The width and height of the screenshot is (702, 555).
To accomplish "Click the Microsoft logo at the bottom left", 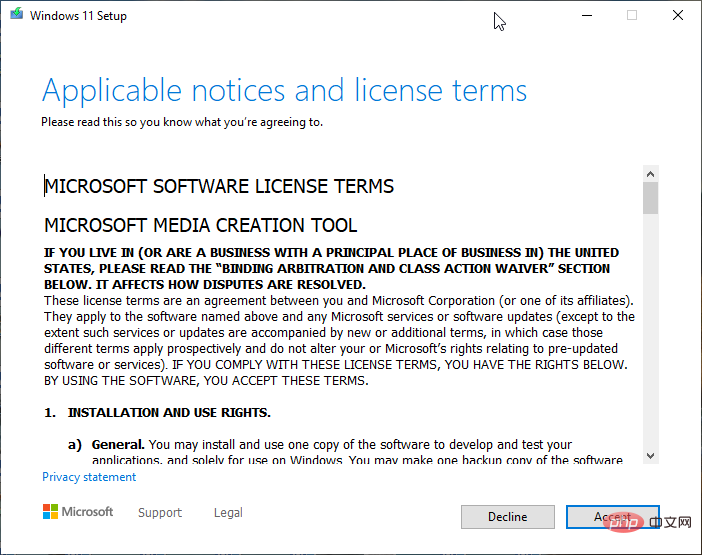I will click(x=78, y=512).
